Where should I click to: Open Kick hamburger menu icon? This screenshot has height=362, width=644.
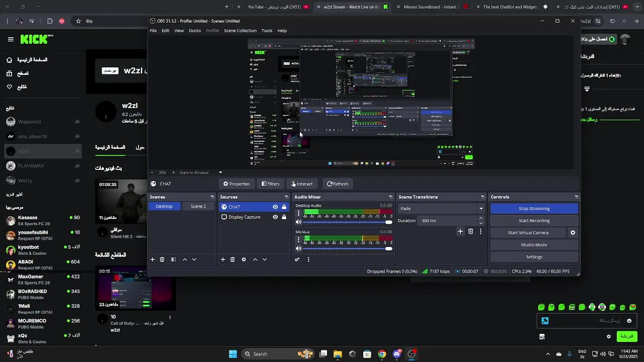(11, 39)
